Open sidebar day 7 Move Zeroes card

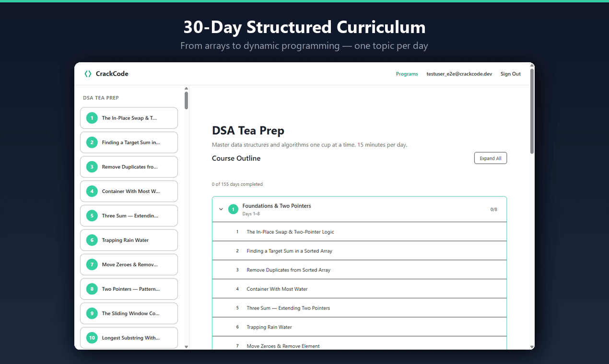129,264
